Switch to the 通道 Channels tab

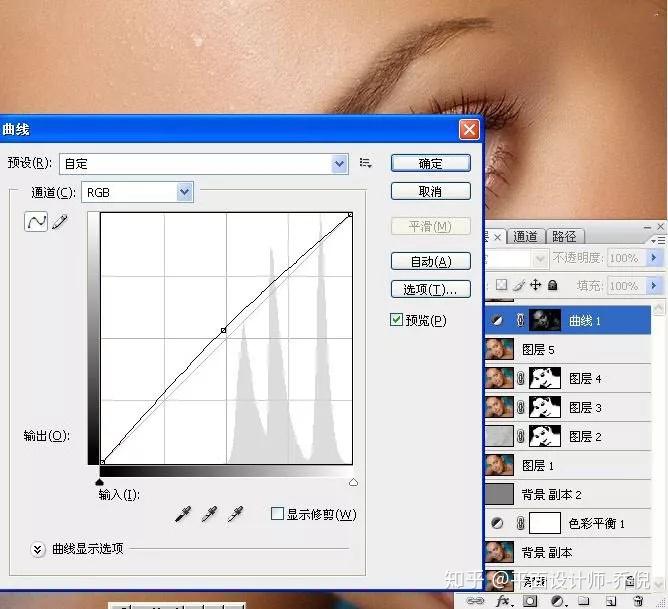pos(525,236)
